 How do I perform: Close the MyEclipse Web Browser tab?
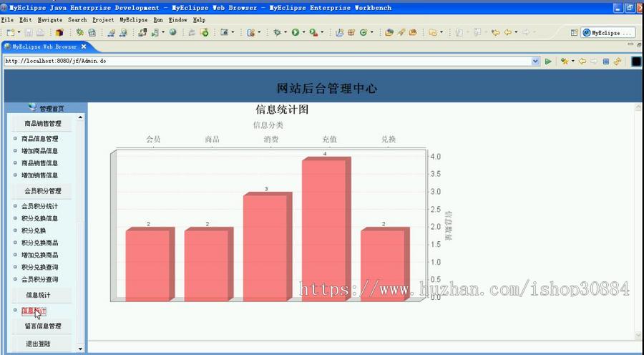(84, 47)
